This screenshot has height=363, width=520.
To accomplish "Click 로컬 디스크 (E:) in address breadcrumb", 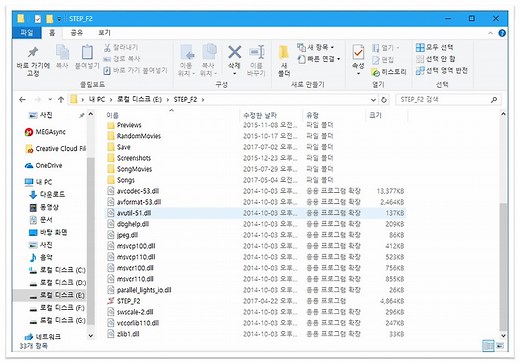I will pyautogui.click(x=139, y=99).
